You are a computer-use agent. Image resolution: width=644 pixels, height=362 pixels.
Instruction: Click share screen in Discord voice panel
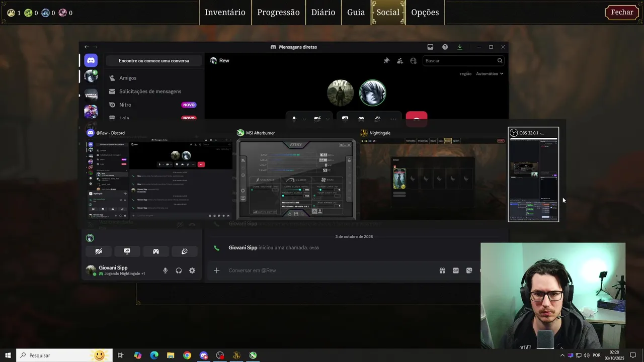point(127,251)
